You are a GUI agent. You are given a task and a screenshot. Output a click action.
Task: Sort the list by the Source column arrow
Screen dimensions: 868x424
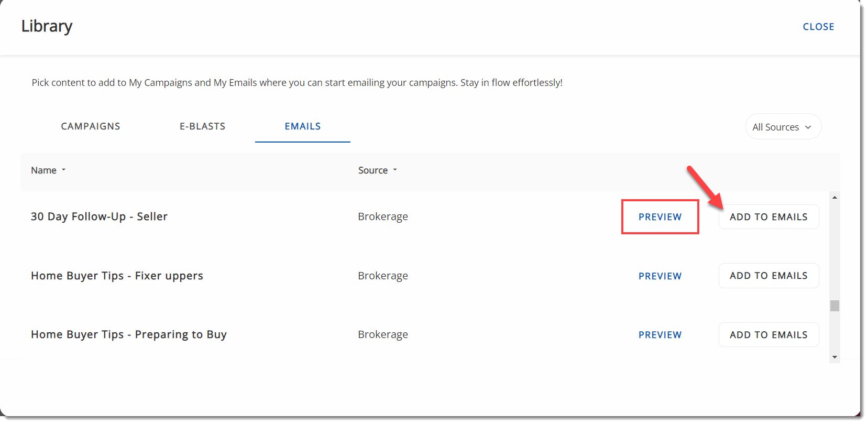pyautogui.click(x=395, y=170)
